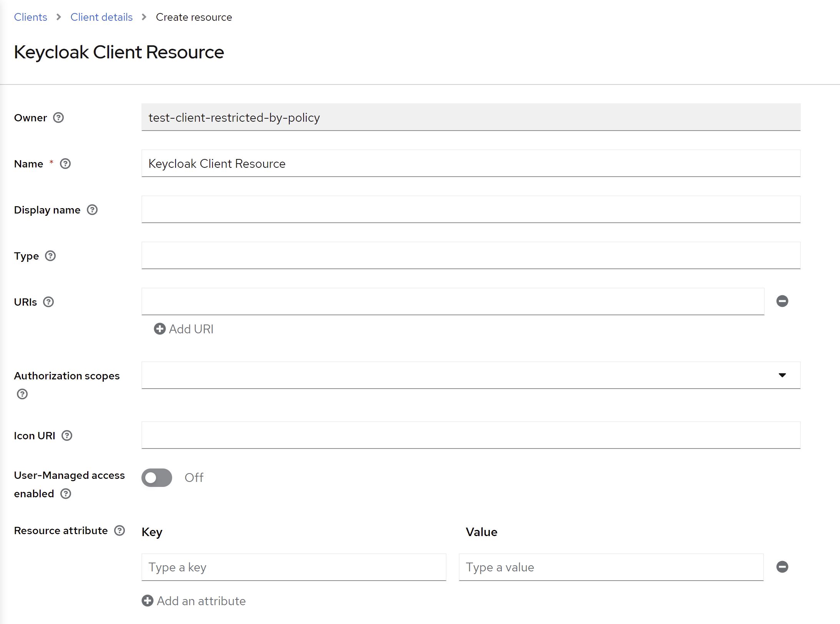Remove the URI row with minus icon

coord(782,301)
